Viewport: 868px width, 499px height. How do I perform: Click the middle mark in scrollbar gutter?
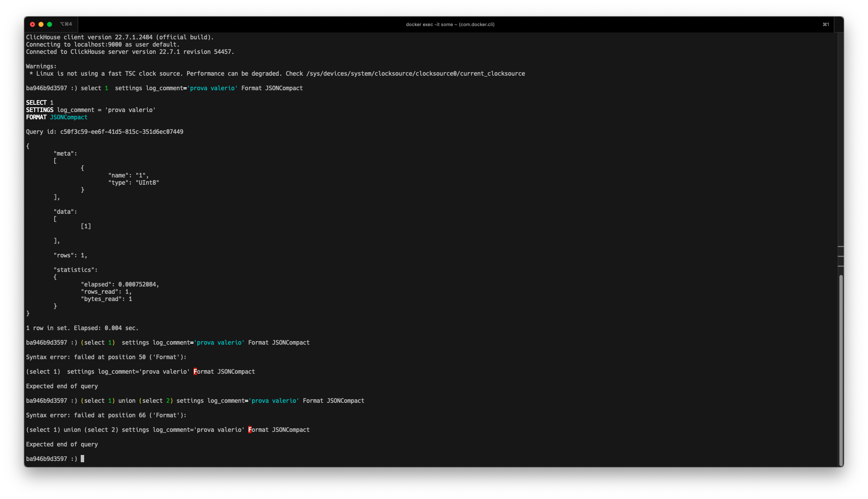click(x=841, y=257)
